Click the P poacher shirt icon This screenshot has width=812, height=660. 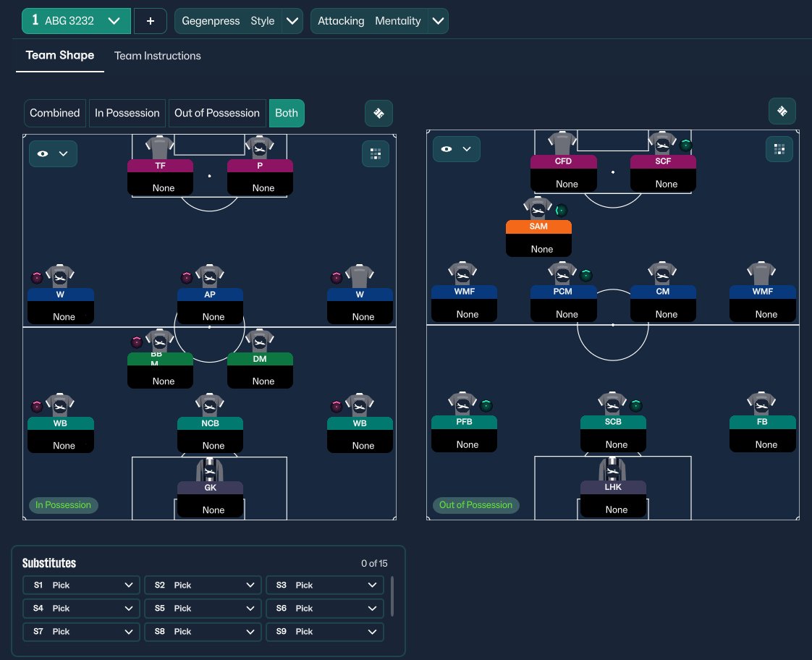point(259,147)
